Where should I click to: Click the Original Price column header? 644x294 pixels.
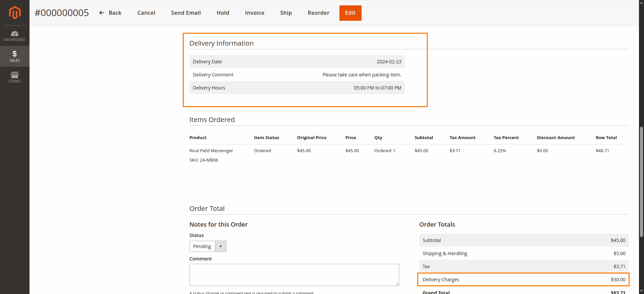[312, 137]
